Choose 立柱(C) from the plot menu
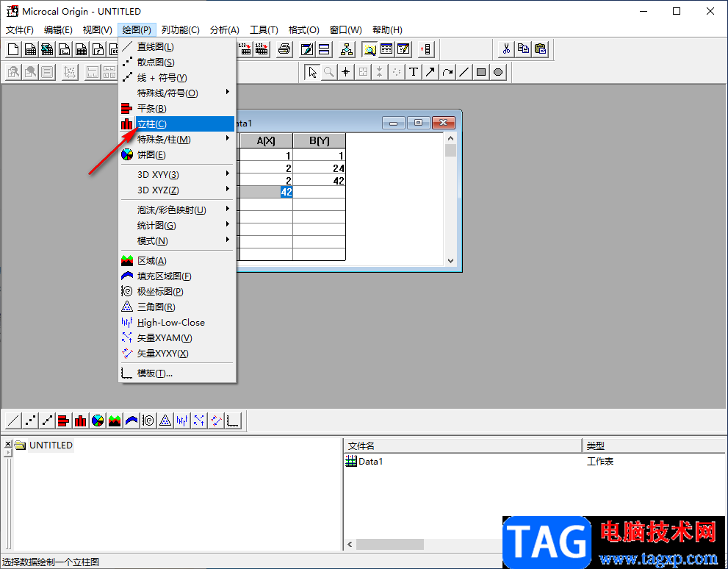This screenshot has width=728, height=569. click(177, 124)
